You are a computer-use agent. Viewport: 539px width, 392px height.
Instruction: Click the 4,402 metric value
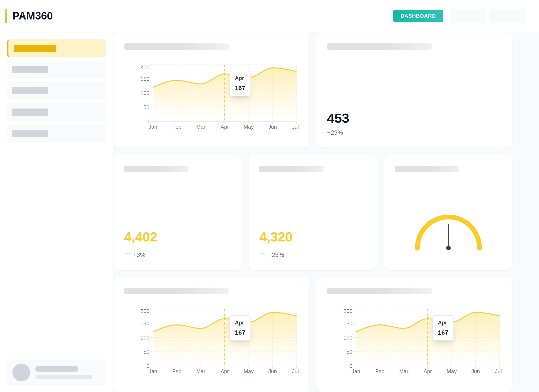click(x=141, y=237)
